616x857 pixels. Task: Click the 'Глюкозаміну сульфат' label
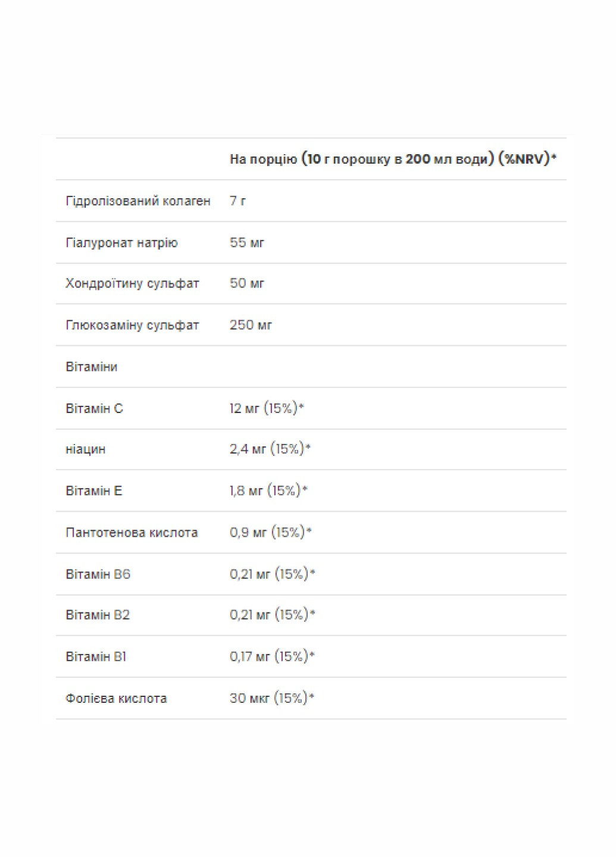132,325
